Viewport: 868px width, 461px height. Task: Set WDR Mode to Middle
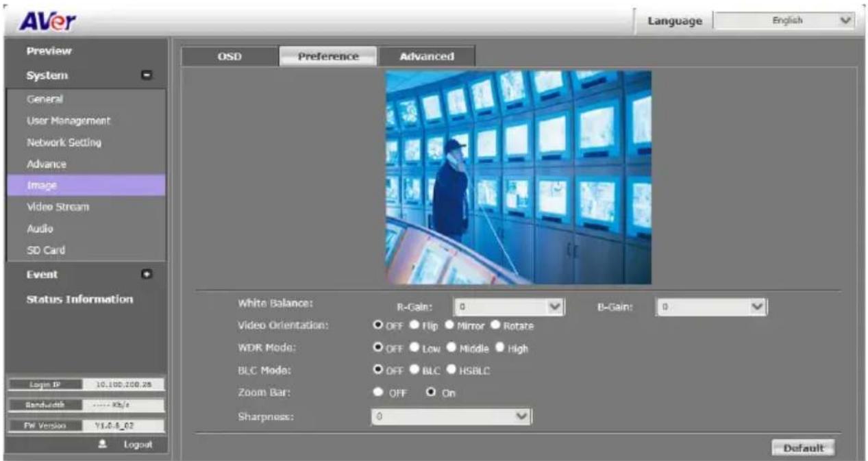tap(452, 348)
